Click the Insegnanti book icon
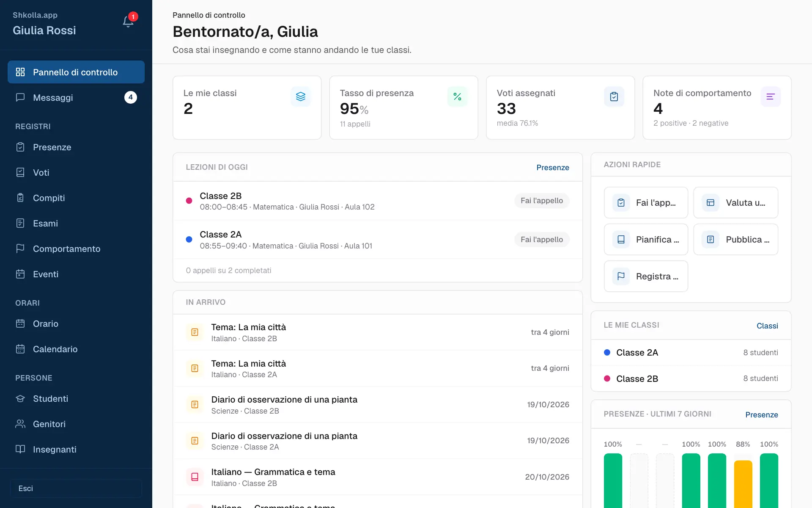 (20, 449)
